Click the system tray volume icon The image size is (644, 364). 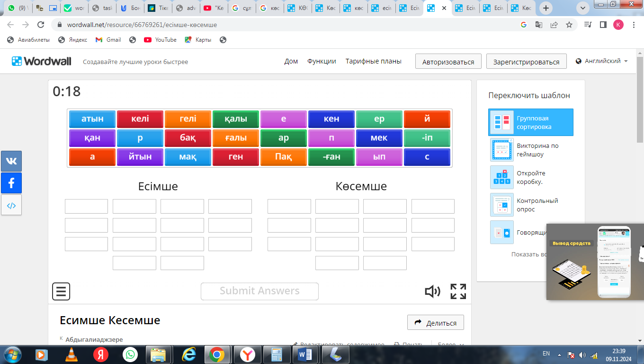[x=582, y=355]
